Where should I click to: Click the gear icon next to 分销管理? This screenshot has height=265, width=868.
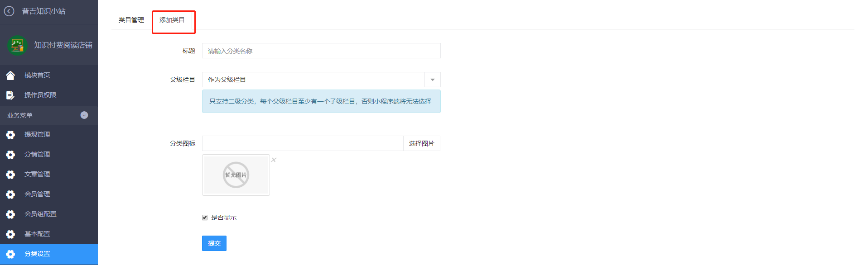coord(10,155)
